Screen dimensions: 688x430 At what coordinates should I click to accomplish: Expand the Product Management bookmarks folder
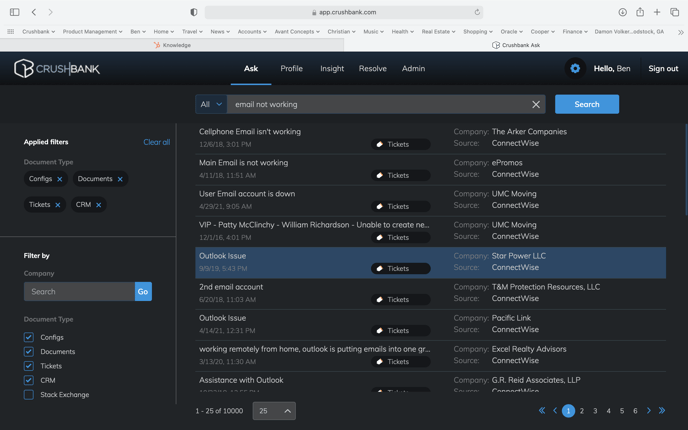pyautogui.click(x=93, y=32)
